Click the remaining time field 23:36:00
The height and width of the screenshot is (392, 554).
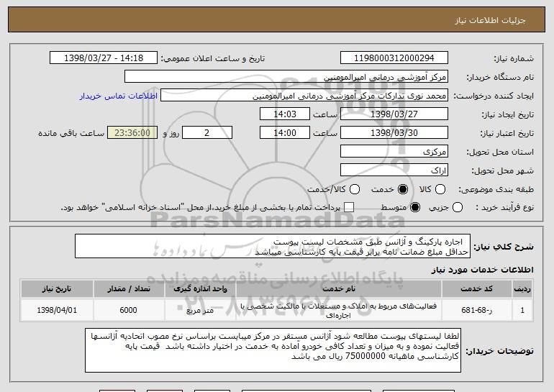132,133
